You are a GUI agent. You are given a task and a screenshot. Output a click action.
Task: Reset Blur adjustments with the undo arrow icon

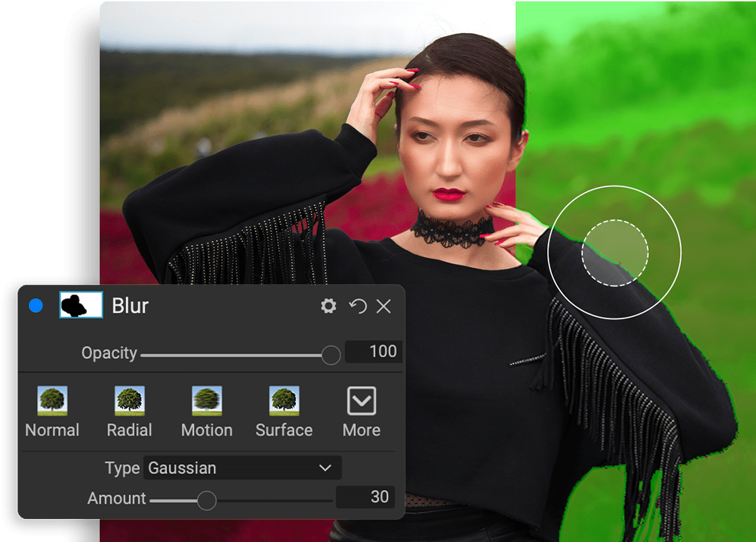pyautogui.click(x=357, y=306)
